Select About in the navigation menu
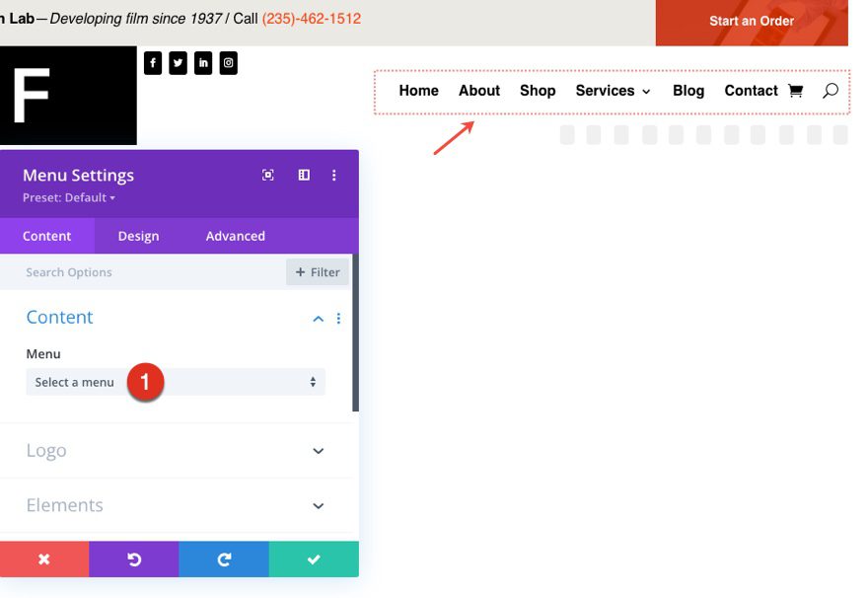 479,90
